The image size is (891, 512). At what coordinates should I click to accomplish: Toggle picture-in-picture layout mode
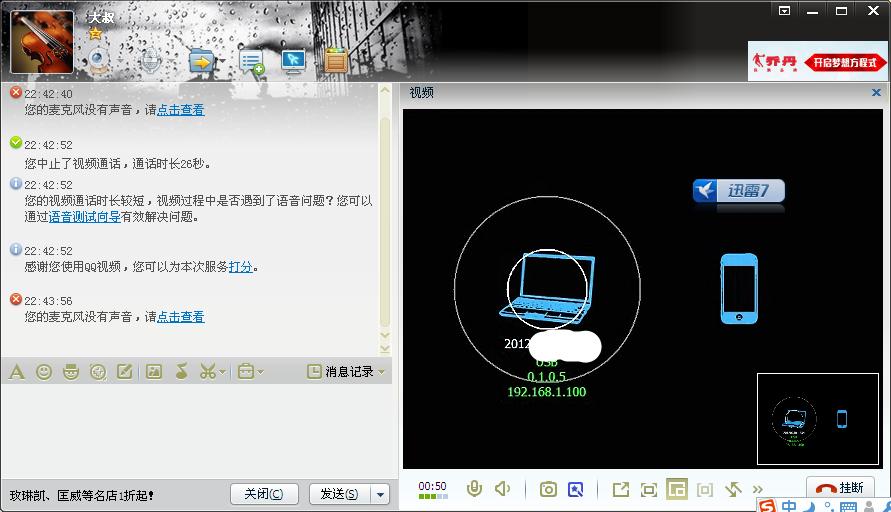677,489
